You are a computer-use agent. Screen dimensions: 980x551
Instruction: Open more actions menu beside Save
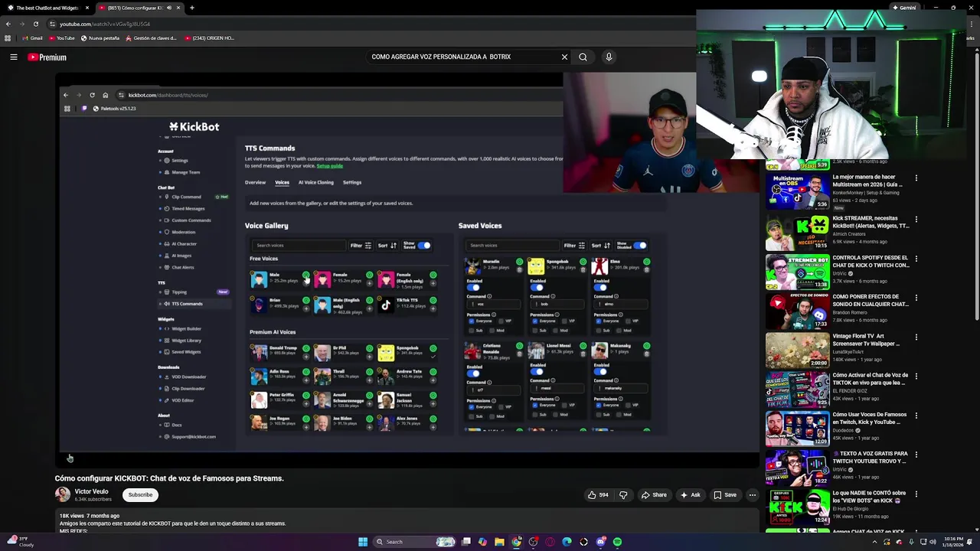pyautogui.click(x=752, y=495)
